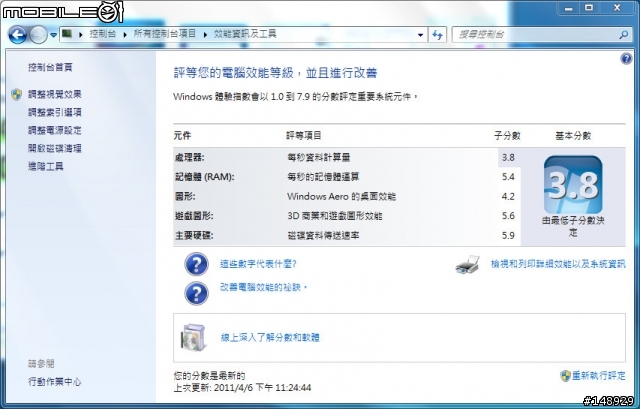Minimize the window
The height and width of the screenshot is (409, 640).
[569, 8]
